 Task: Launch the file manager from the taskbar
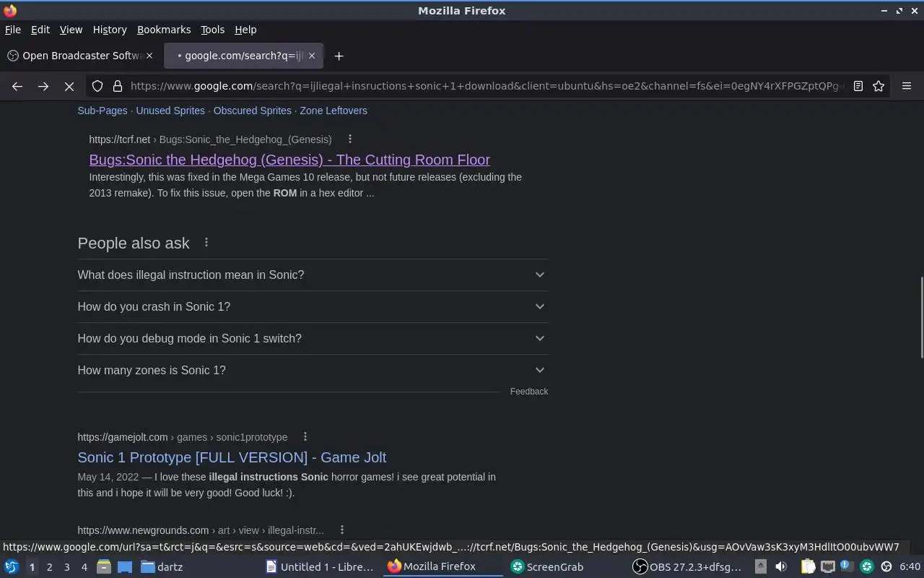[x=104, y=566]
